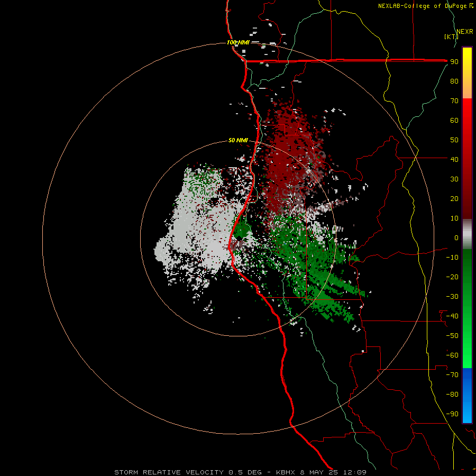Click the positive 70 scale value

point(454,101)
